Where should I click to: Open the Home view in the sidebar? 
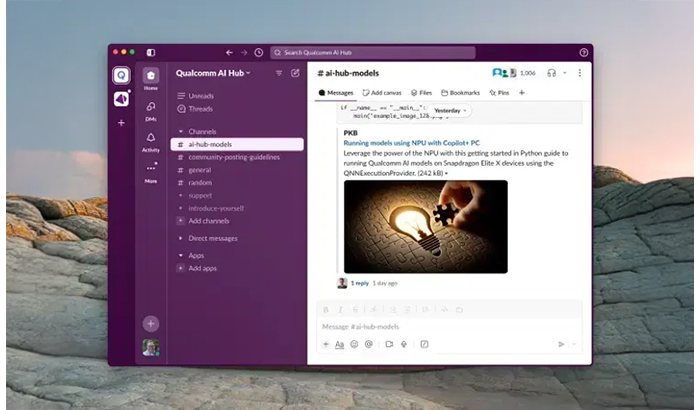point(151,79)
